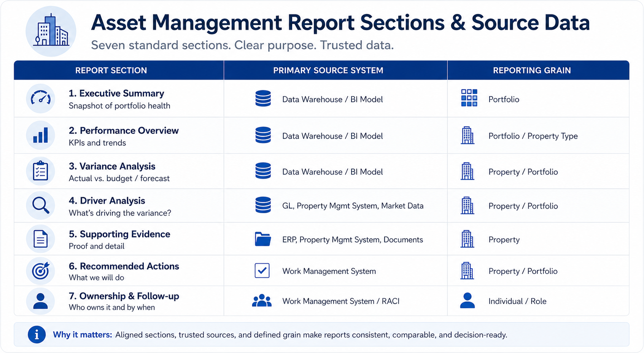Click 'ERP, Property Mgmt System, Documents' cell
This screenshot has width=644, height=353.
(353, 240)
